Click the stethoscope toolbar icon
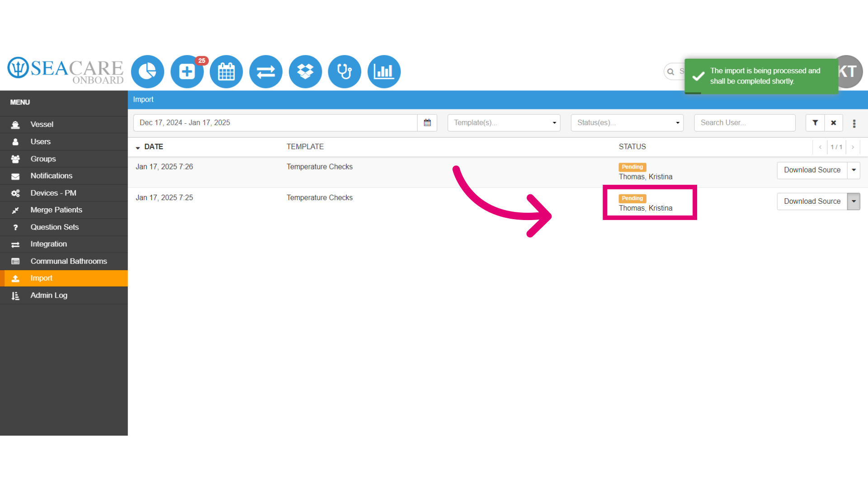This screenshot has width=868, height=488. [x=344, y=71]
